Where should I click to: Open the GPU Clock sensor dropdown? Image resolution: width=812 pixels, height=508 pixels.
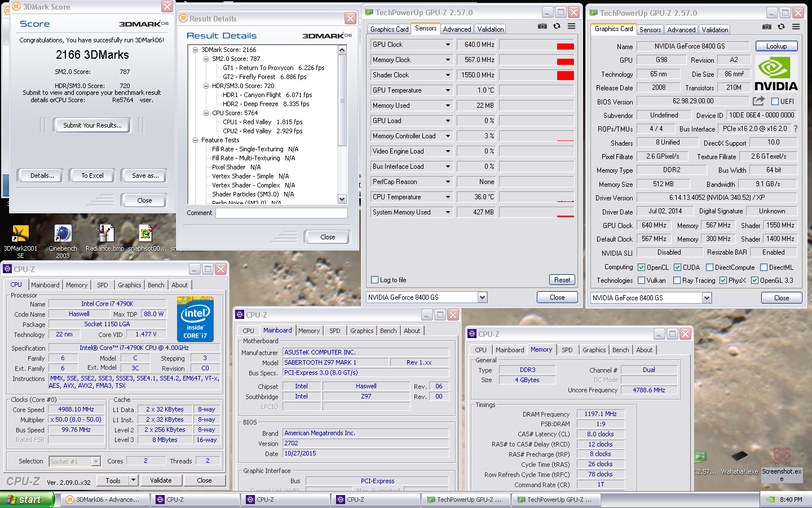point(448,45)
